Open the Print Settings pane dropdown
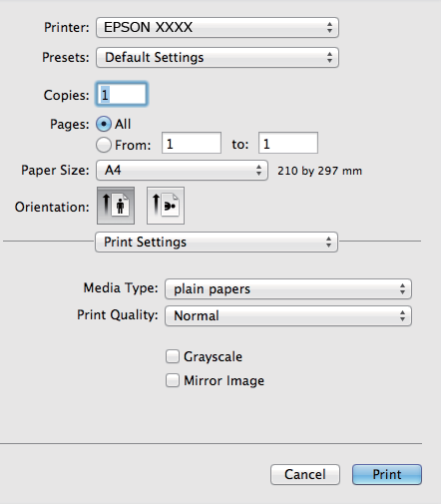 (217, 242)
